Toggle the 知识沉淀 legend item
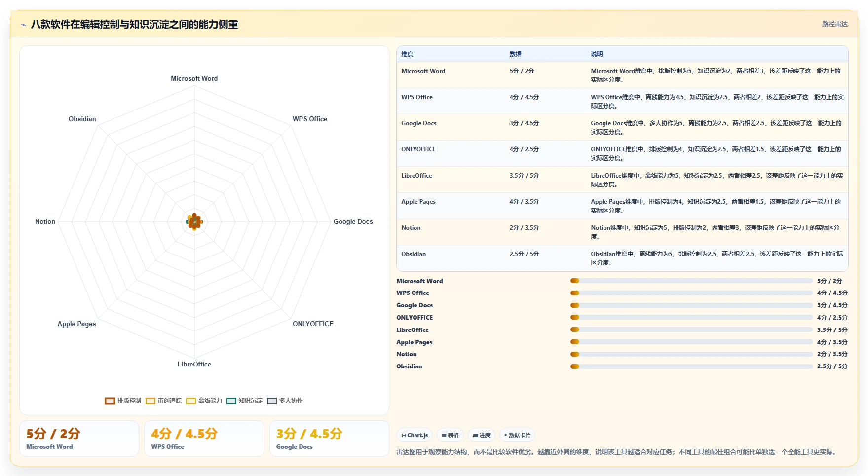 pos(245,401)
